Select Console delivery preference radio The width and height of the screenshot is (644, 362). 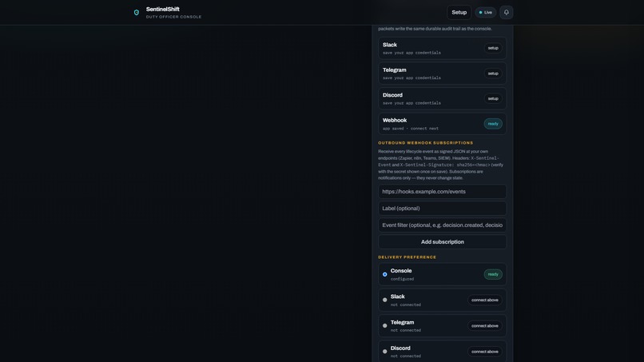point(385,274)
